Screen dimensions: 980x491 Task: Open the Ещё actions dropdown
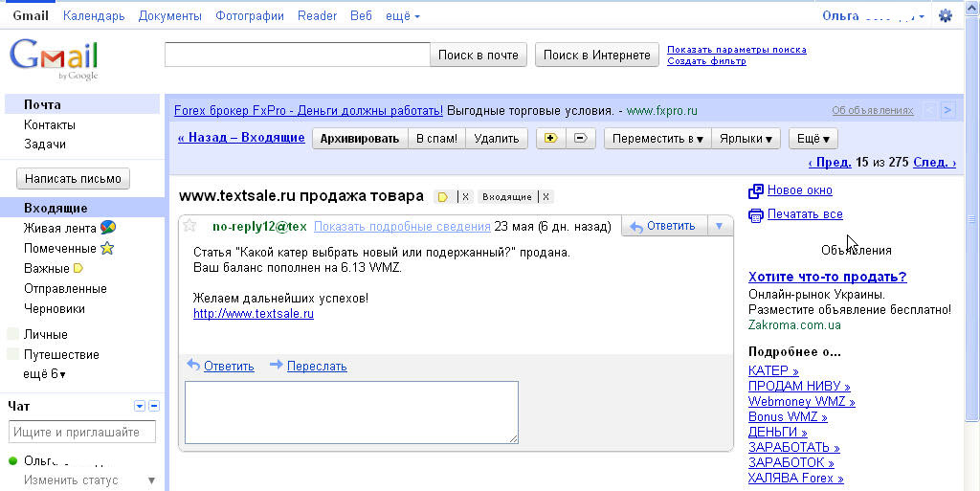pyautogui.click(x=813, y=139)
